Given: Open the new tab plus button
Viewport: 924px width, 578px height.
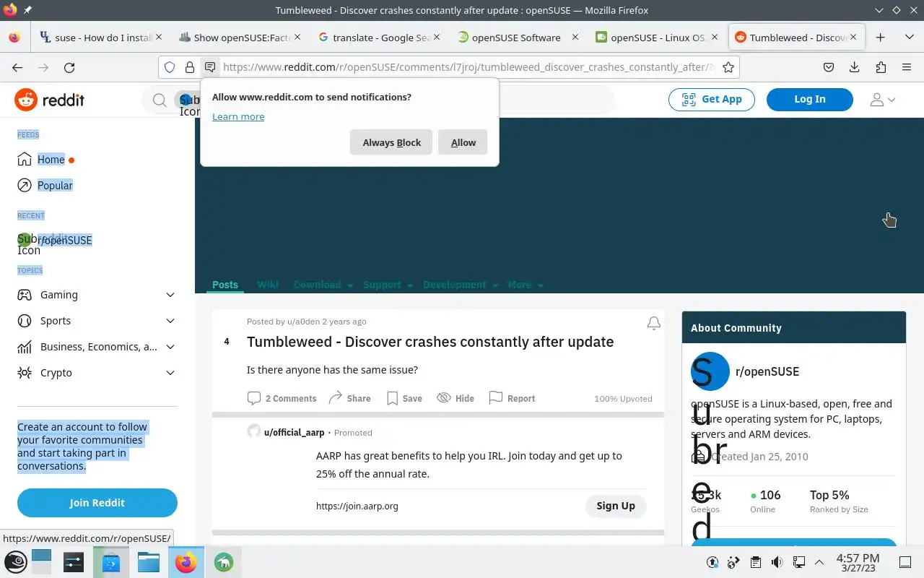Looking at the screenshot, I should click(x=880, y=38).
